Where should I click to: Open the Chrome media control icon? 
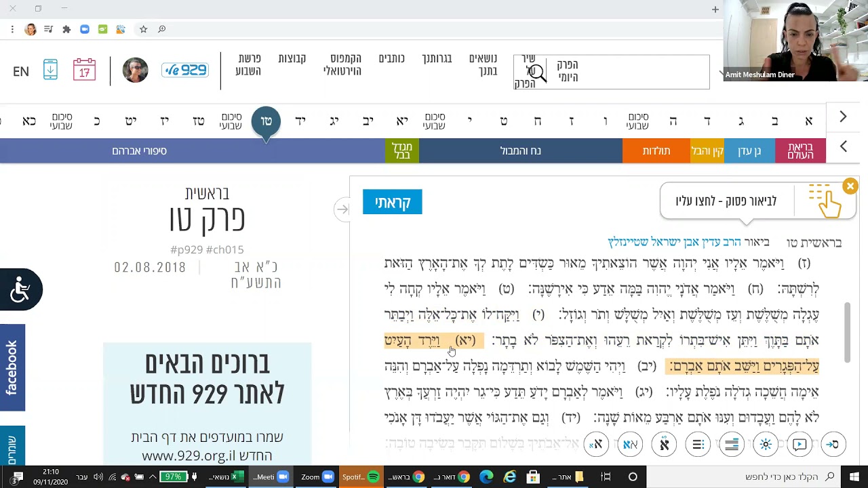click(48, 29)
